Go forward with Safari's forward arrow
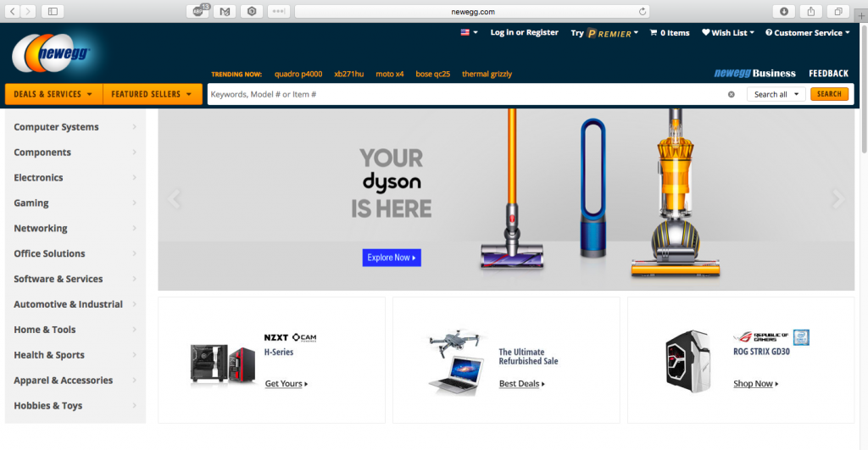Image resolution: width=868 pixels, height=450 pixels. point(28,11)
